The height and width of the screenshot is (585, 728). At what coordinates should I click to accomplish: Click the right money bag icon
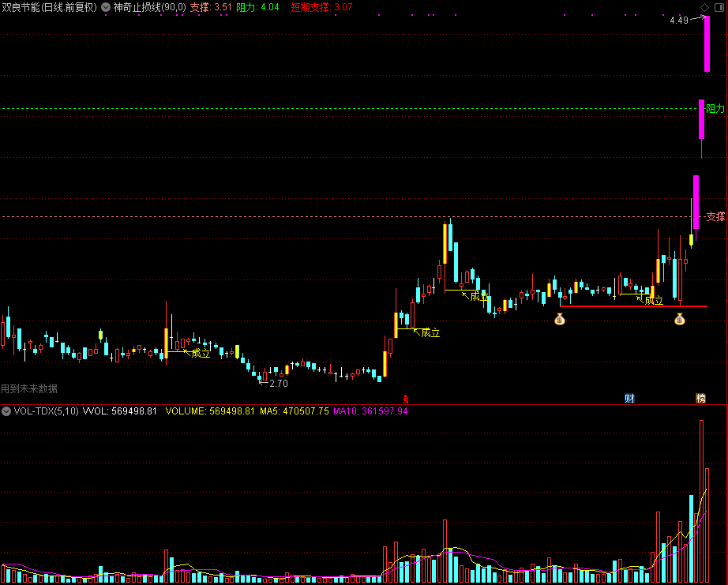tap(680, 320)
